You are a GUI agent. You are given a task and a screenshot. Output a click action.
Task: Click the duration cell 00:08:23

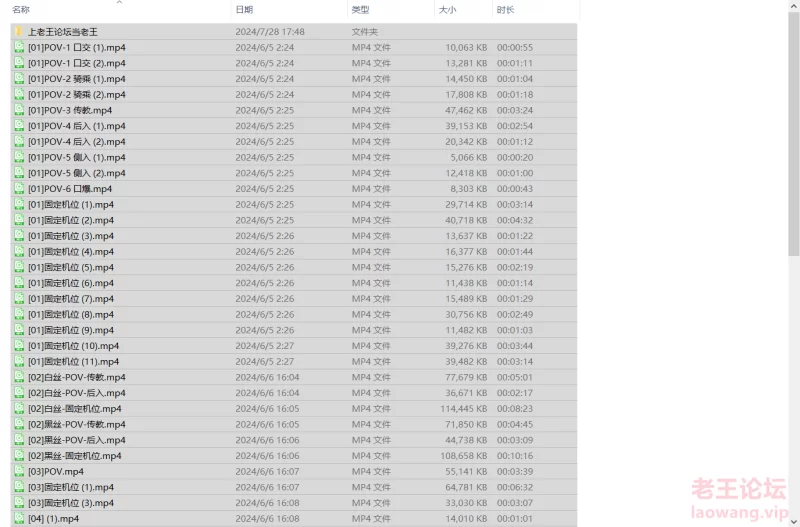515,409
